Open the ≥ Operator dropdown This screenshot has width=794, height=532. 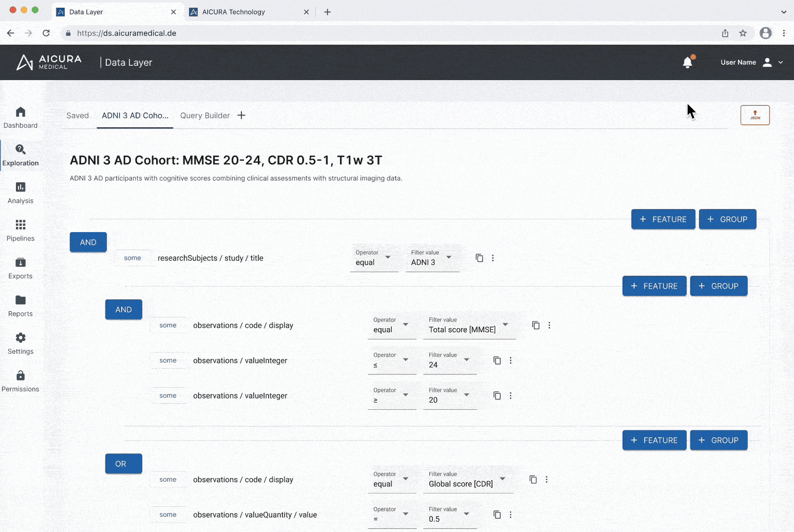[x=392, y=396]
